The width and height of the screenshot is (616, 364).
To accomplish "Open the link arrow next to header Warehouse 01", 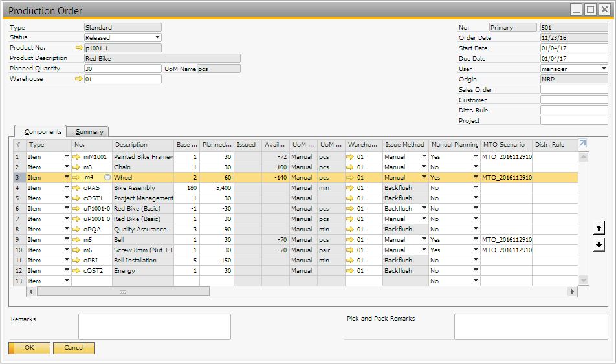I will pos(80,79).
